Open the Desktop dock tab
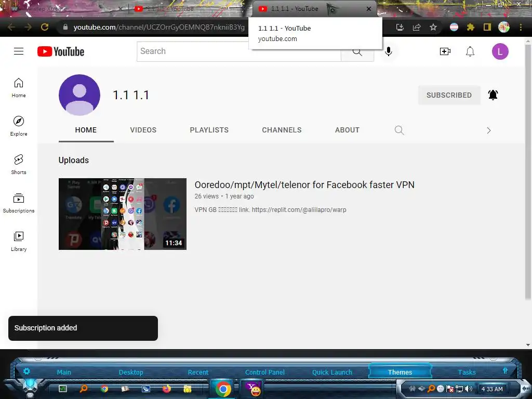 (131, 372)
